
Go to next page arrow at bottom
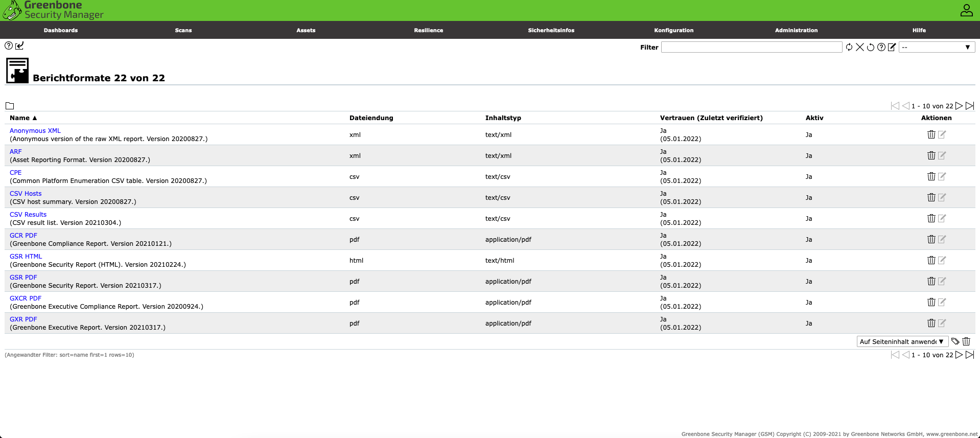(x=959, y=355)
